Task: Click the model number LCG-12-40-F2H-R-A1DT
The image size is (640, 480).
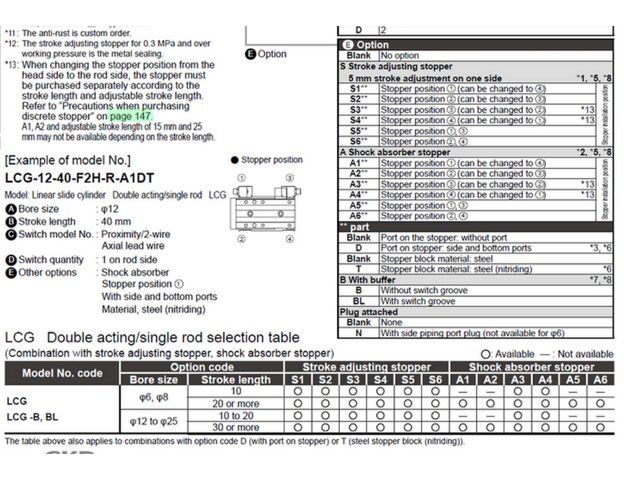Action: point(80,178)
